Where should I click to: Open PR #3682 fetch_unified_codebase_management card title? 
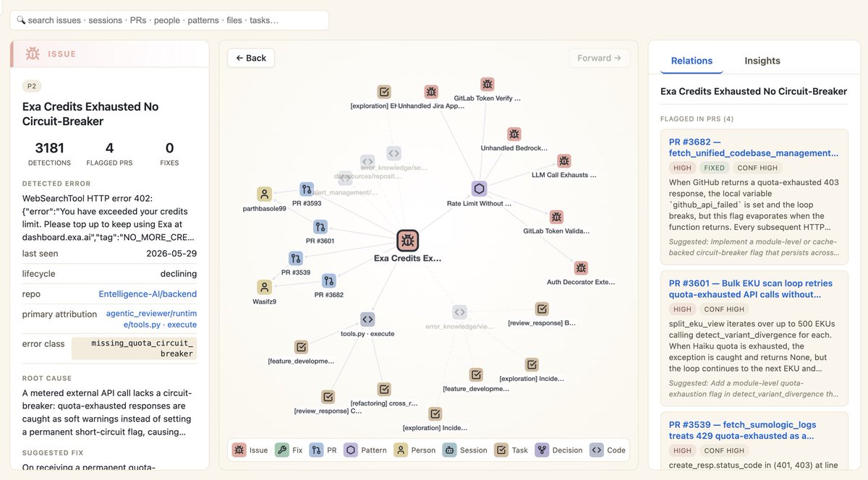point(754,147)
